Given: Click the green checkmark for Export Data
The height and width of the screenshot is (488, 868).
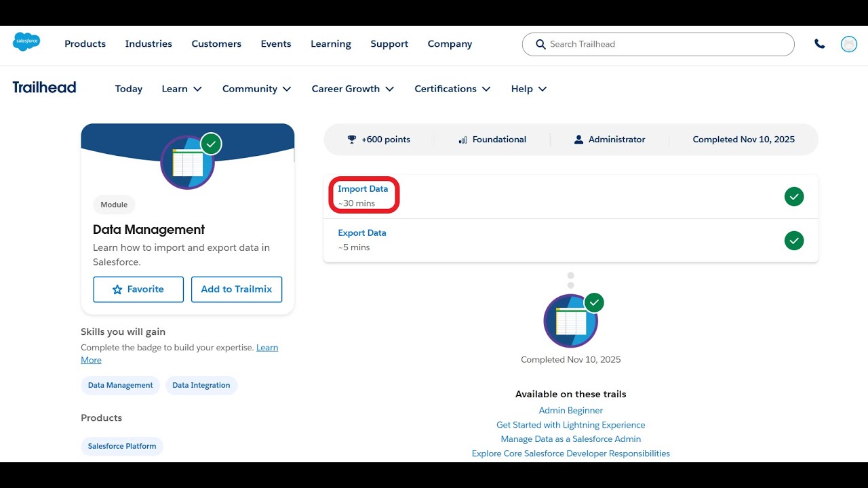Looking at the screenshot, I should 794,241.
